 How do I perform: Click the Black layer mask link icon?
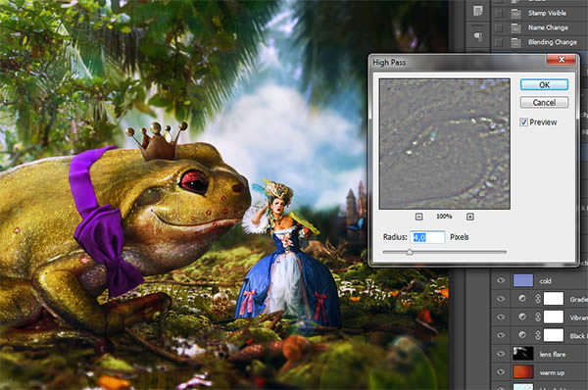click(x=538, y=335)
